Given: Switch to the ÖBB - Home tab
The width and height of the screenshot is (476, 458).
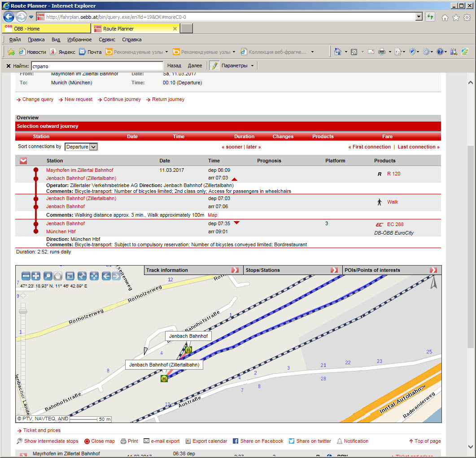Looking at the screenshot, I should [x=47, y=29].
